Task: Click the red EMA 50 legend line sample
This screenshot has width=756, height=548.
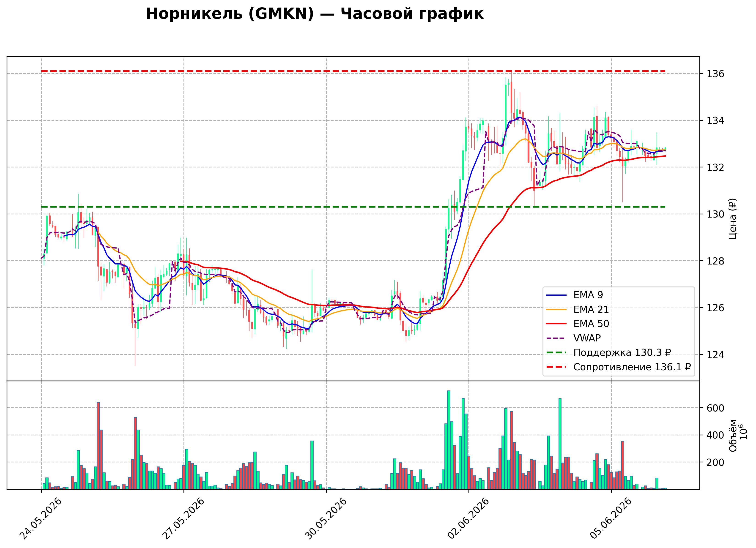Action: [x=556, y=324]
